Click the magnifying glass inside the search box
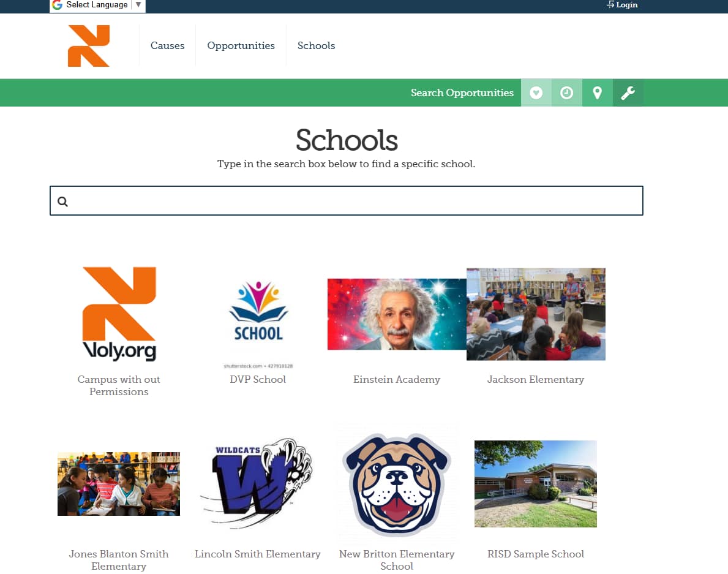 coord(63,200)
